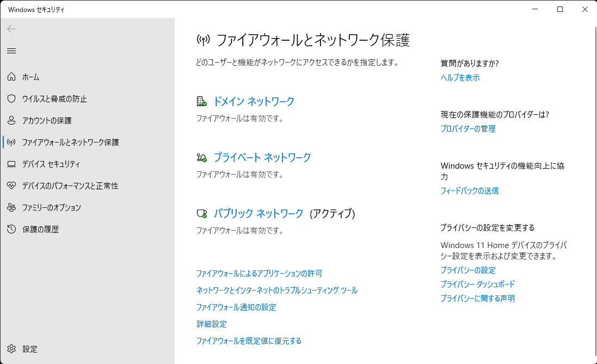Open ドメイン ネットワーク settings
Image resolution: width=597 pixels, height=364 pixels.
(254, 102)
